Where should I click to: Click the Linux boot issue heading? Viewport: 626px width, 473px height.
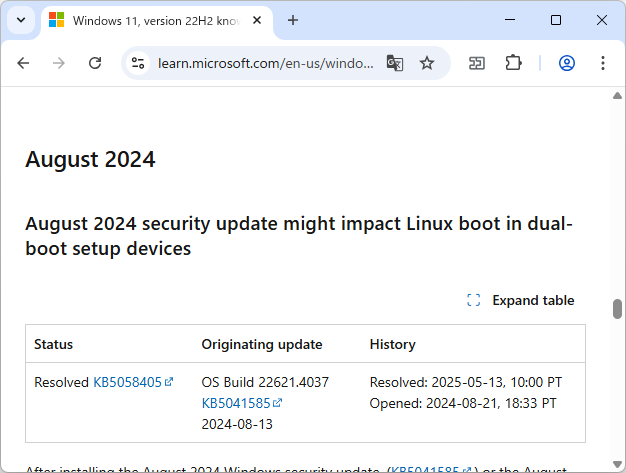(x=299, y=236)
